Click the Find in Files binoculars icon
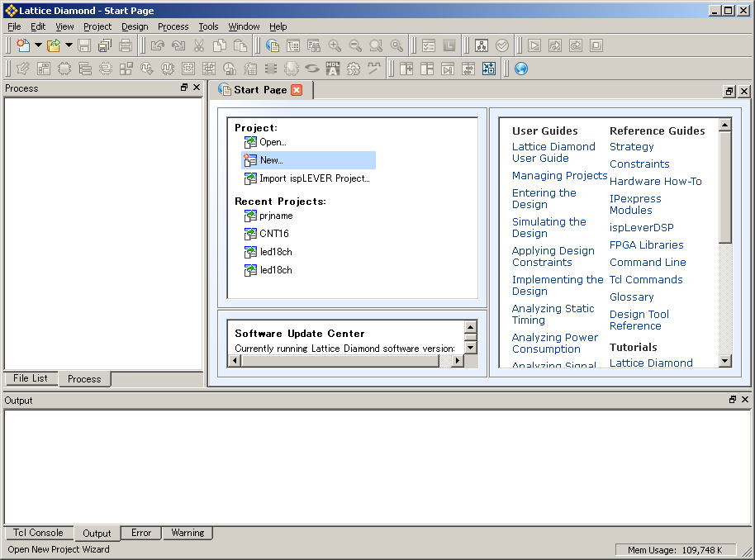 [x=314, y=45]
